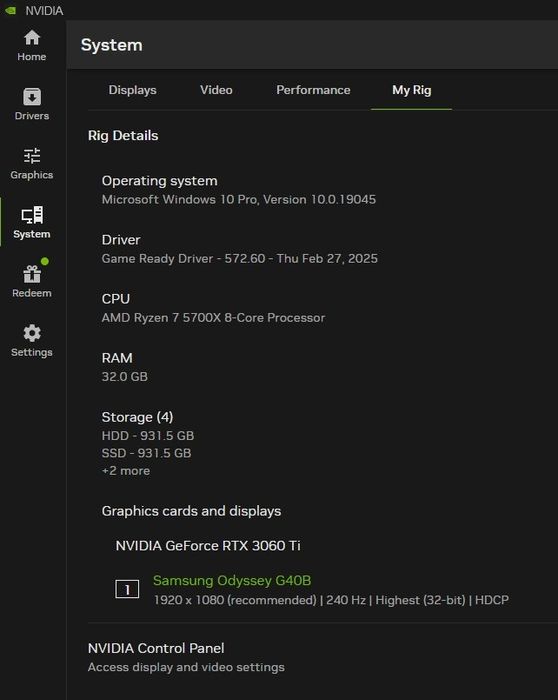The image size is (558, 700).
Task: Click 'AMD Ryzen 7 5700X 8-Core Processor'
Action: tap(213, 317)
